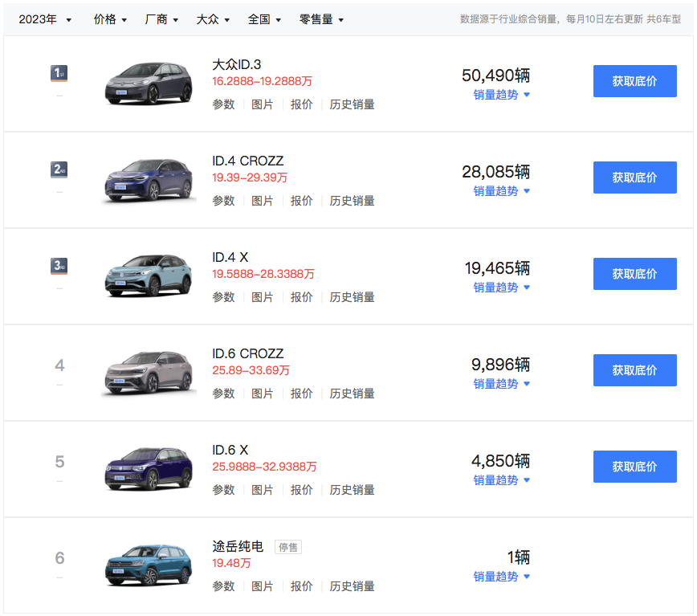Open the ID.6 CROZZ car thumbnail
The image size is (697, 616).
(149, 373)
